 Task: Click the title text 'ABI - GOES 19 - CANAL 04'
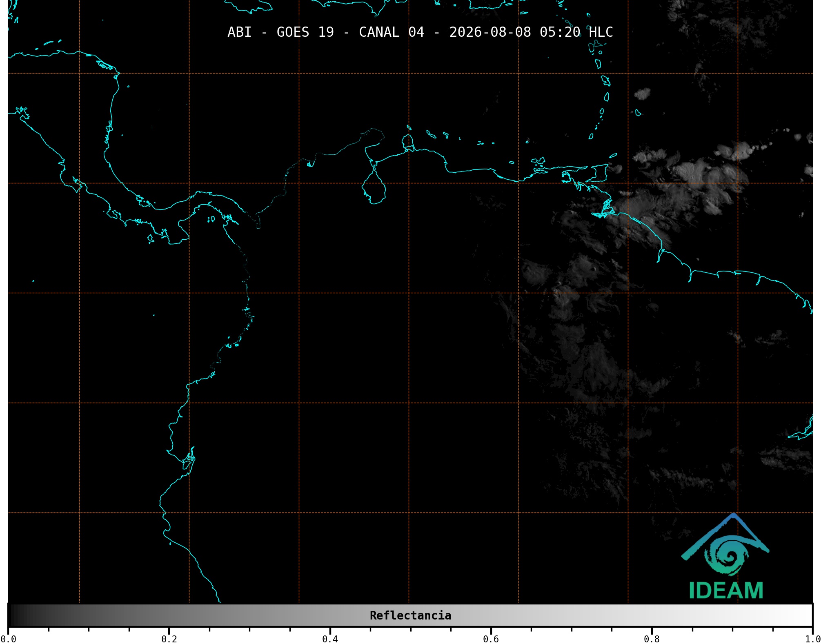coord(326,32)
